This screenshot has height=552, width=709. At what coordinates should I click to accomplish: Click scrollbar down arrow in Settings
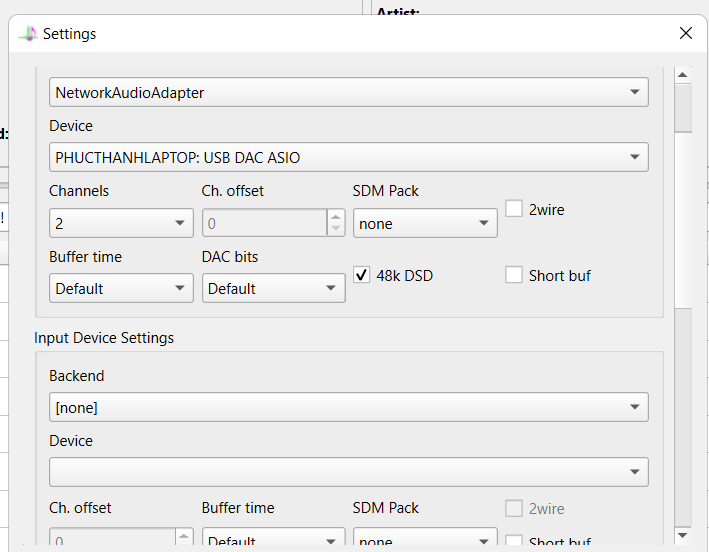(683, 536)
